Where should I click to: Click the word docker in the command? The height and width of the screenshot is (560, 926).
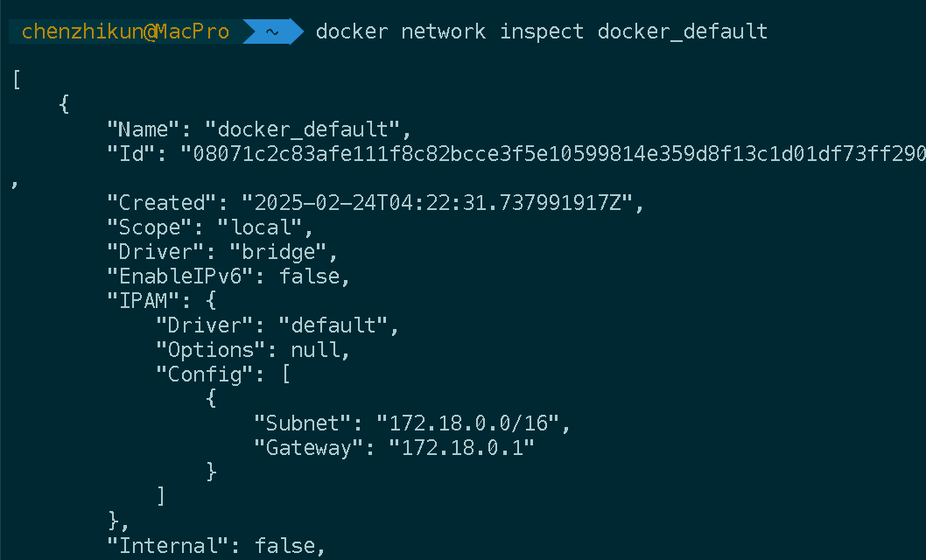[x=351, y=31]
